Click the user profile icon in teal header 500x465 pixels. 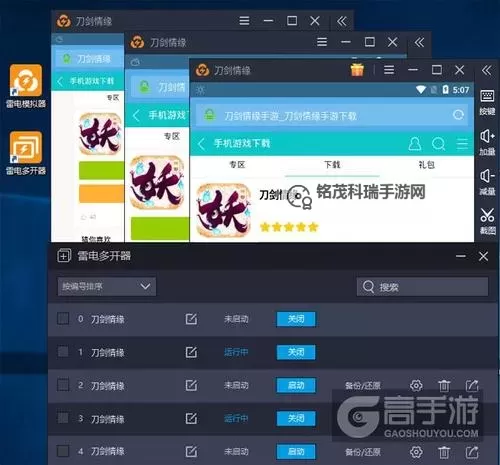[415, 144]
